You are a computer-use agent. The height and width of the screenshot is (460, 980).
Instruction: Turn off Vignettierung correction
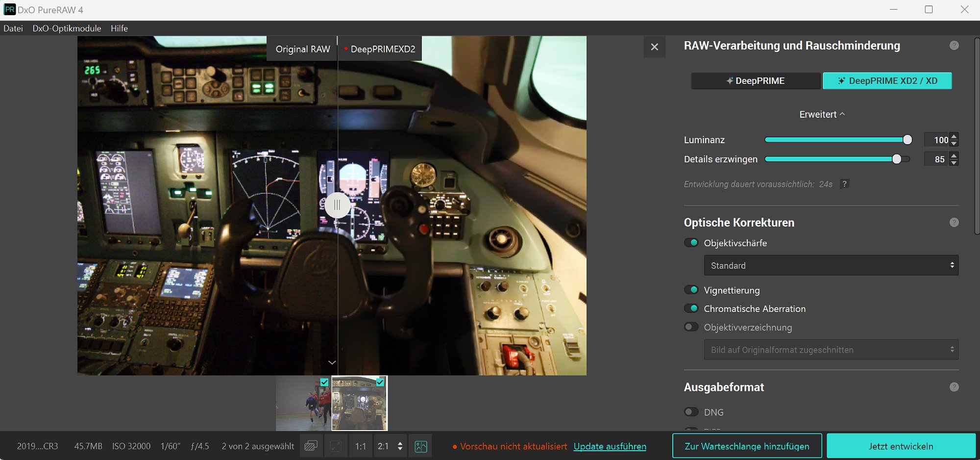click(x=691, y=290)
